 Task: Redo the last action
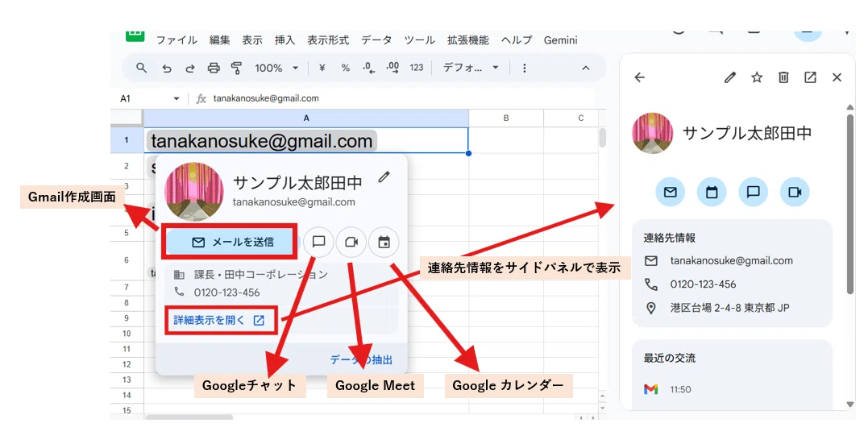[x=190, y=68]
